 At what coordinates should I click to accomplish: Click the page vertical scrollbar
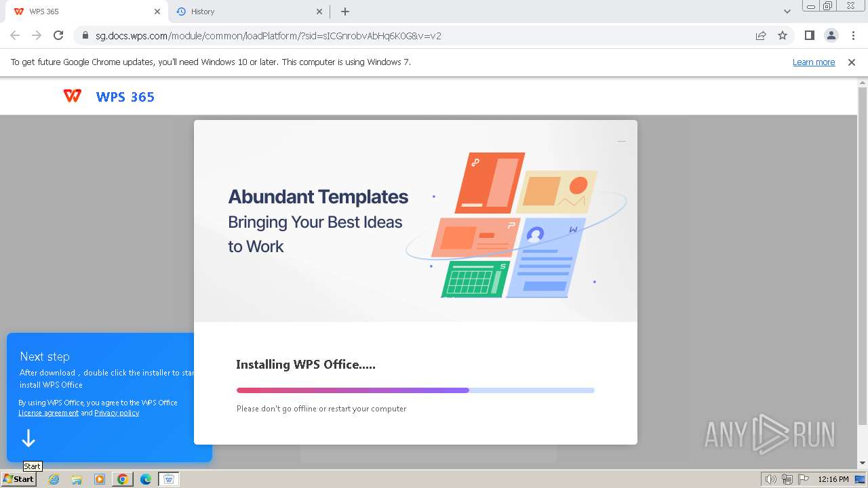pyautogui.click(x=863, y=256)
